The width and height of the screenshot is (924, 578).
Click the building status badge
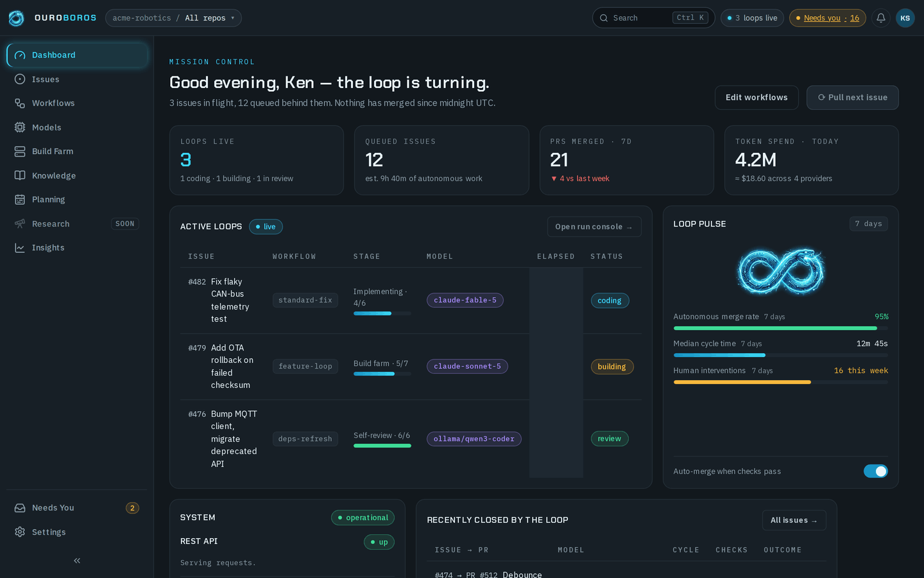[612, 367]
